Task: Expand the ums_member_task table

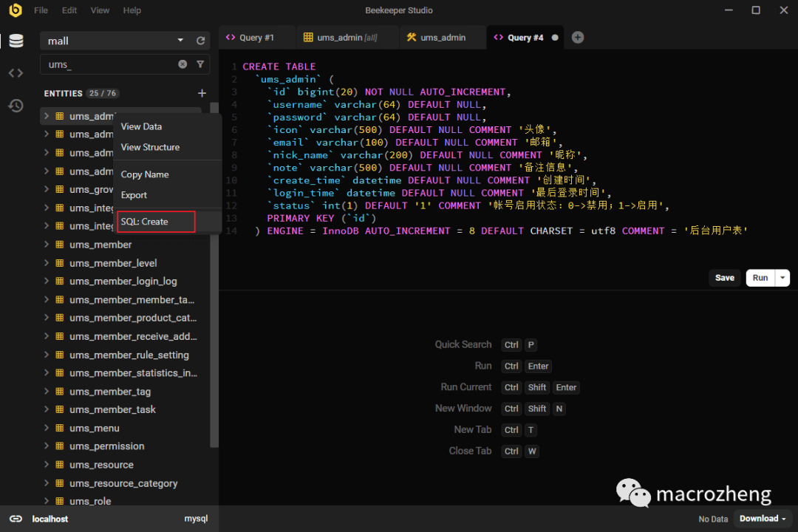Action: [x=47, y=409]
